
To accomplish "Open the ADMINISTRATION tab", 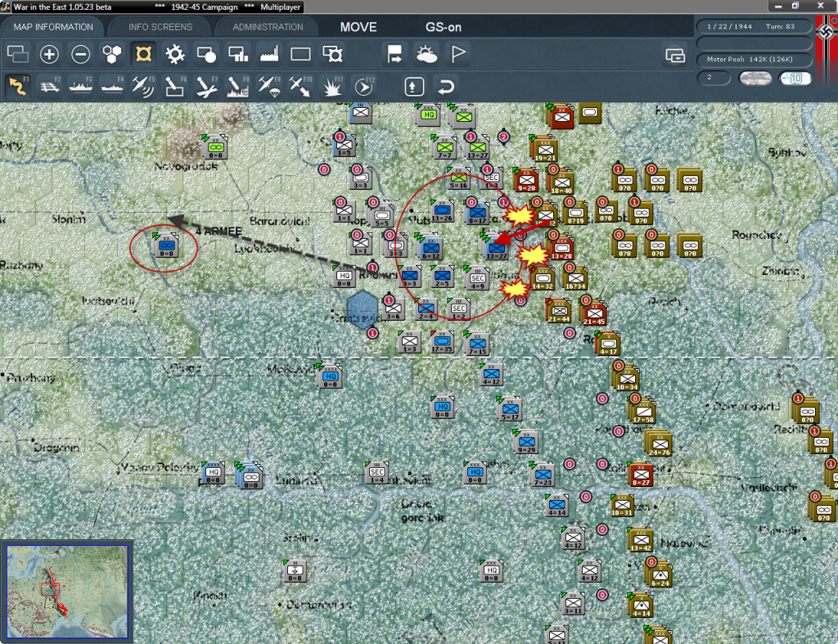I will point(268,27).
